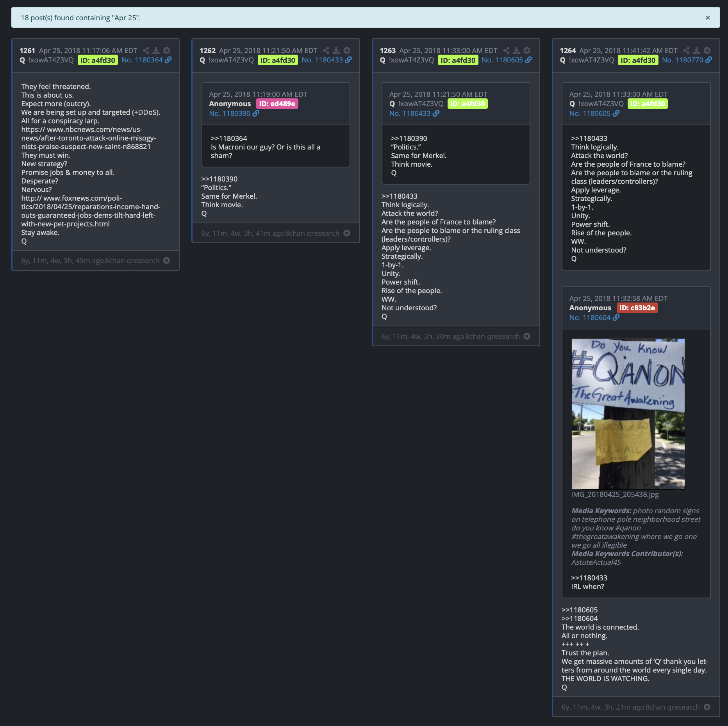This screenshot has height=726, width=728.
Task: Click arrow circle icon on post 1264
Action: (707, 50)
